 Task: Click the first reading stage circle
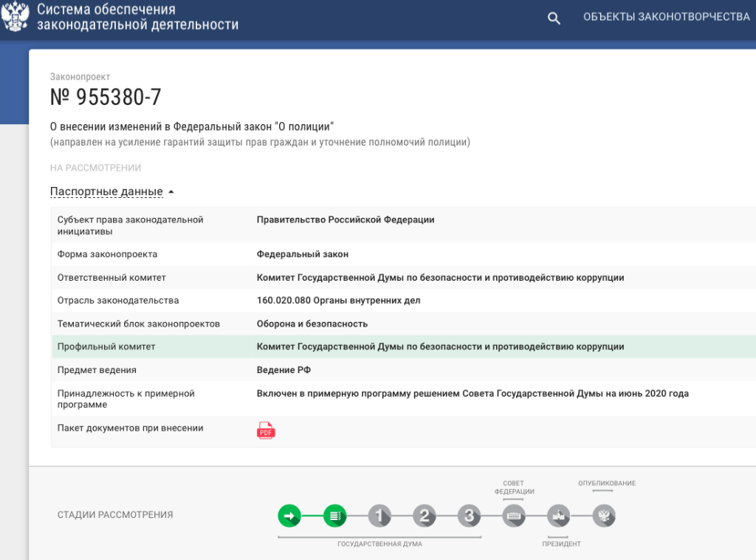point(379,516)
